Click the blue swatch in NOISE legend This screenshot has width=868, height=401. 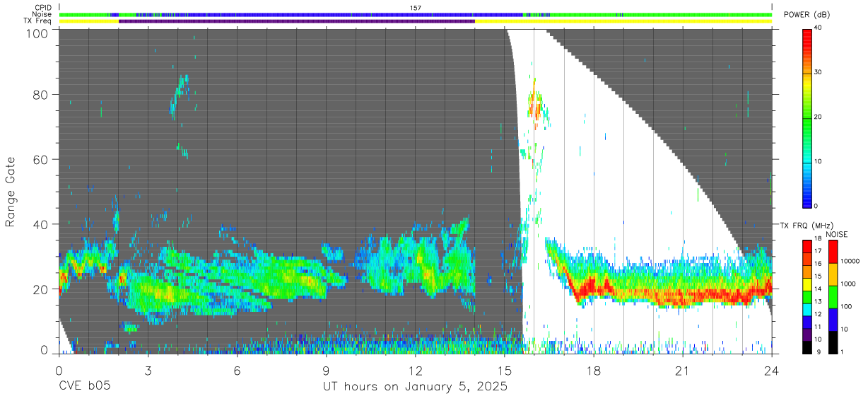833,319
